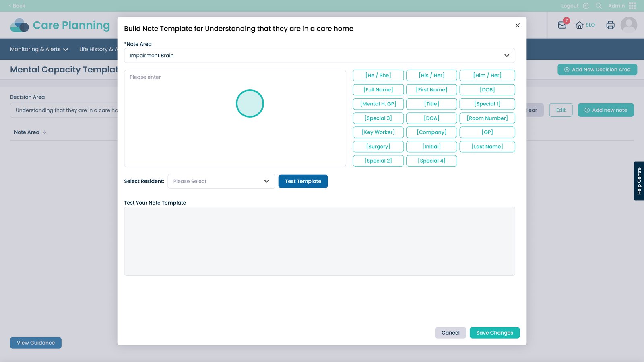Insert the [GP] placeholder

click(487, 132)
